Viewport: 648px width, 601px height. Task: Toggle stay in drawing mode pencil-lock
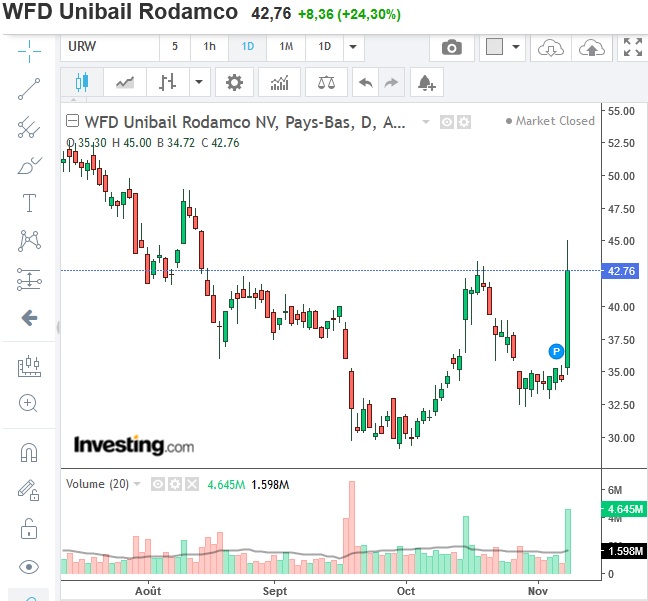click(29, 490)
